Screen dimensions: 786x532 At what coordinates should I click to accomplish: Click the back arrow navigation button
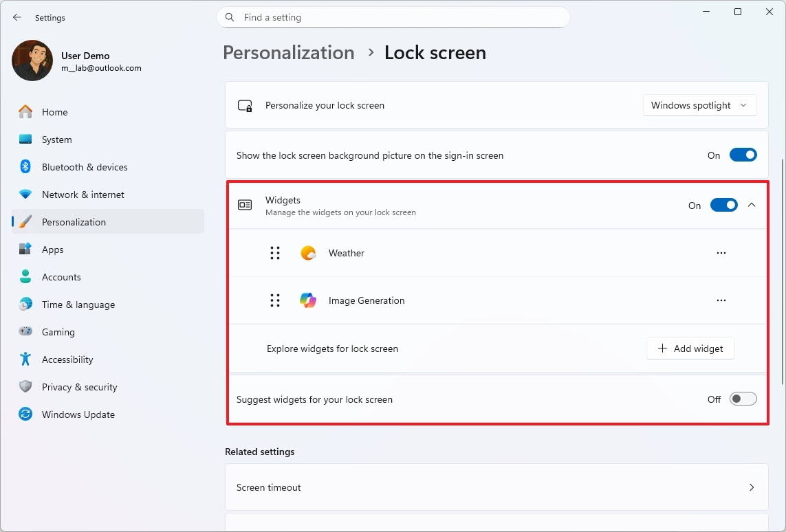coord(17,17)
